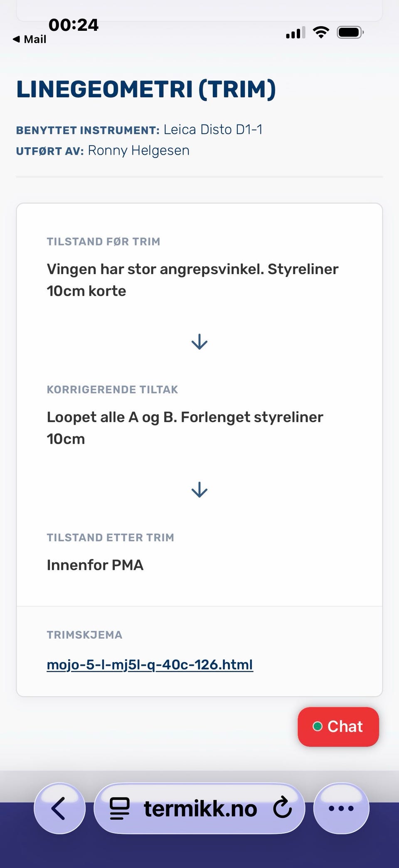Tap the battery status icon
The width and height of the screenshot is (399, 868).
350,32
